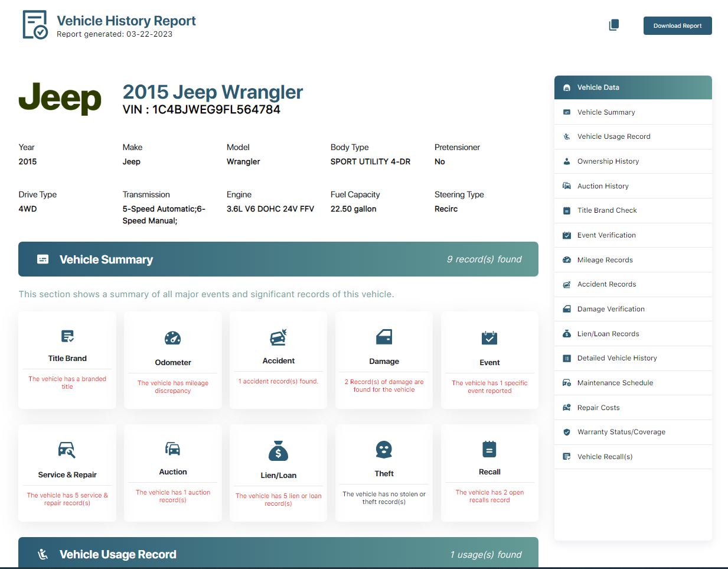728x569 pixels.
Task: Click '1 accident record(s) found.' text
Action: [x=278, y=381]
